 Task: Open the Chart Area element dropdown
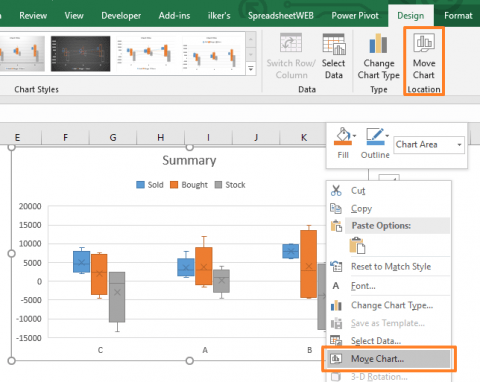[x=429, y=145]
